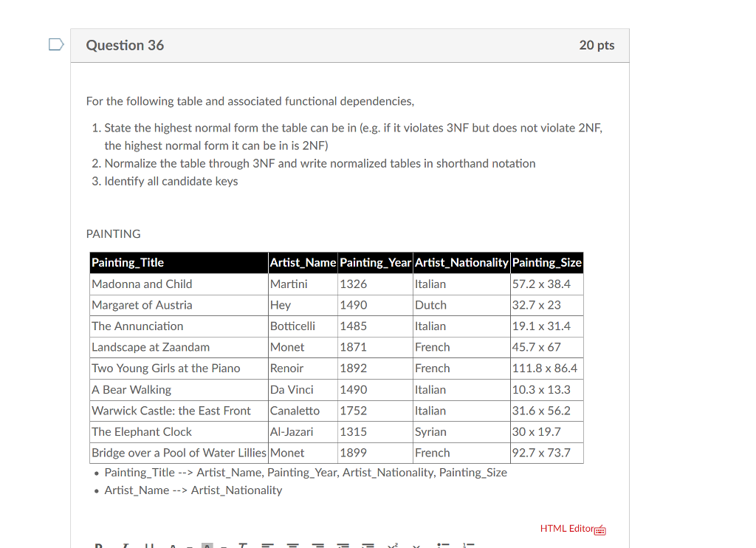Click the Margaret of Austria cell
The width and height of the screenshot is (756, 548).
click(x=179, y=305)
